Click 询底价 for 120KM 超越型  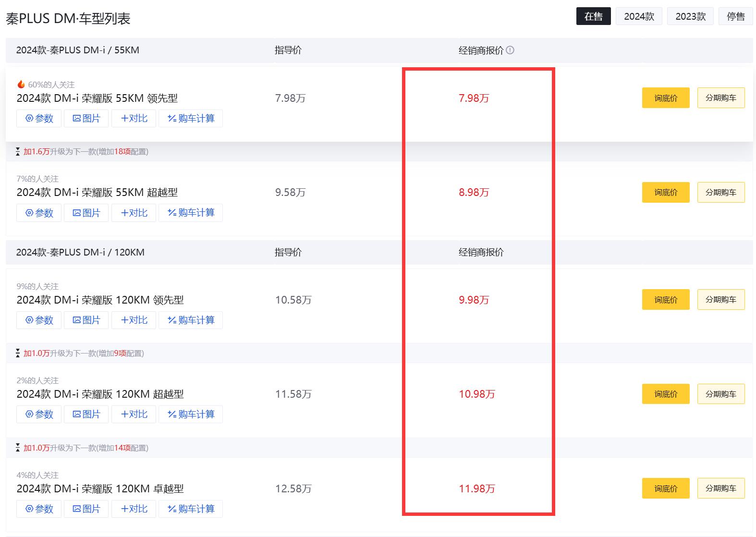point(666,394)
